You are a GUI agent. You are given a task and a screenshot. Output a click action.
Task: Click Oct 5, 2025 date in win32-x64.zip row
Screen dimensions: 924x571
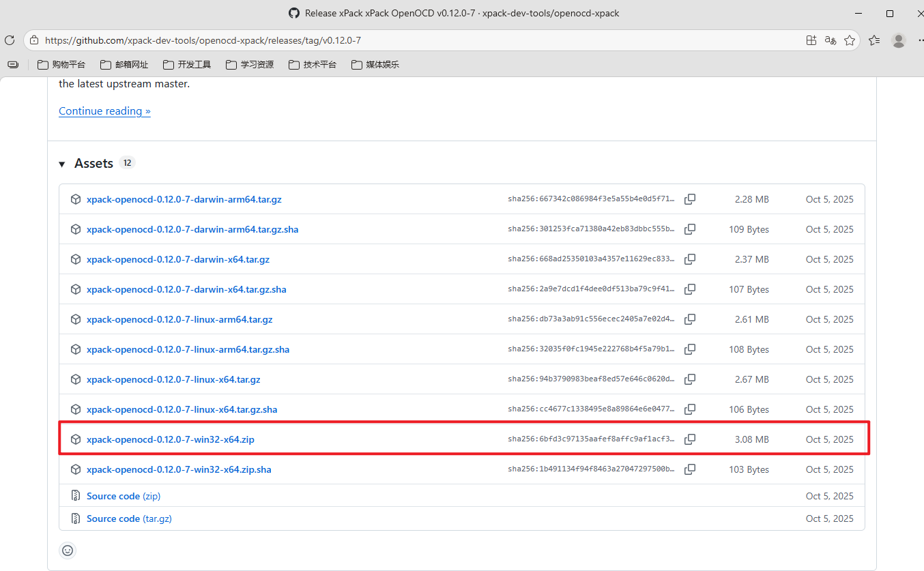coord(829,439)
